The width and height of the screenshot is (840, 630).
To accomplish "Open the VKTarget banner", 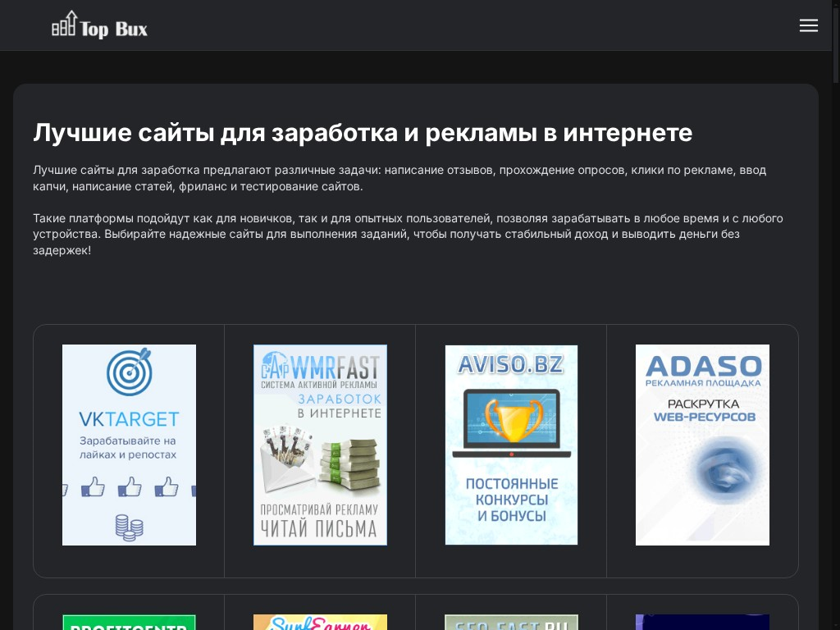I will [x=129, y=445].
